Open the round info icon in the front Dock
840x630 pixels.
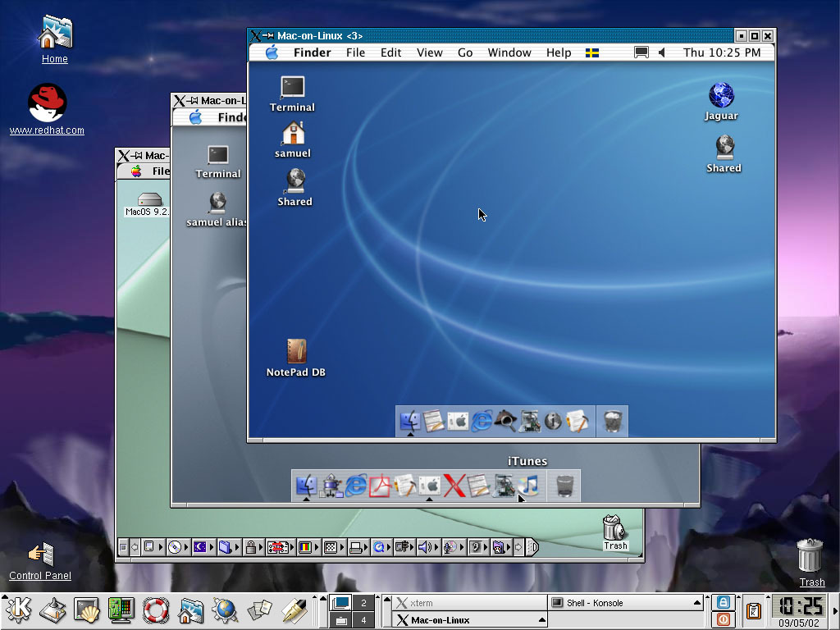[x=553, y=421]
